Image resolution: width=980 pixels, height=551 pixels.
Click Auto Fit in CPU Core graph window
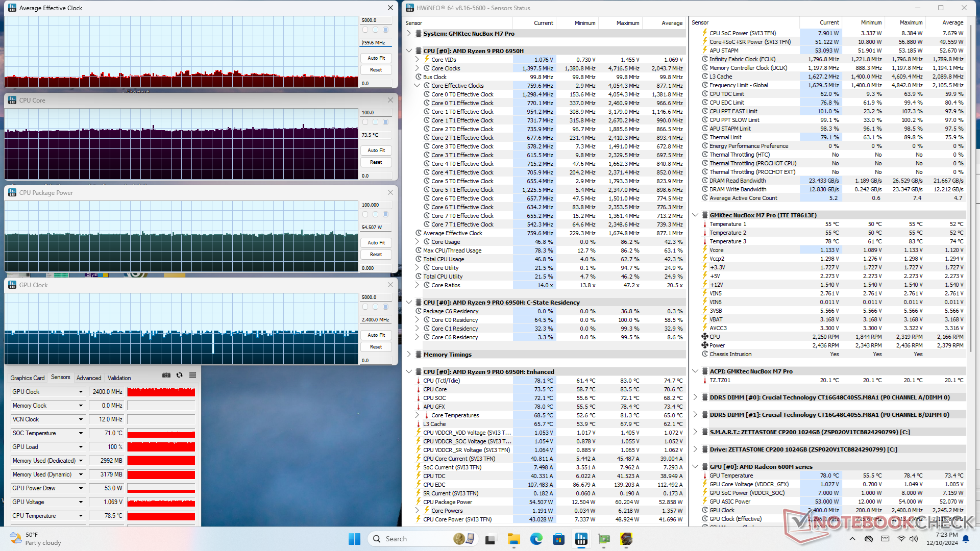coord(376,151)
